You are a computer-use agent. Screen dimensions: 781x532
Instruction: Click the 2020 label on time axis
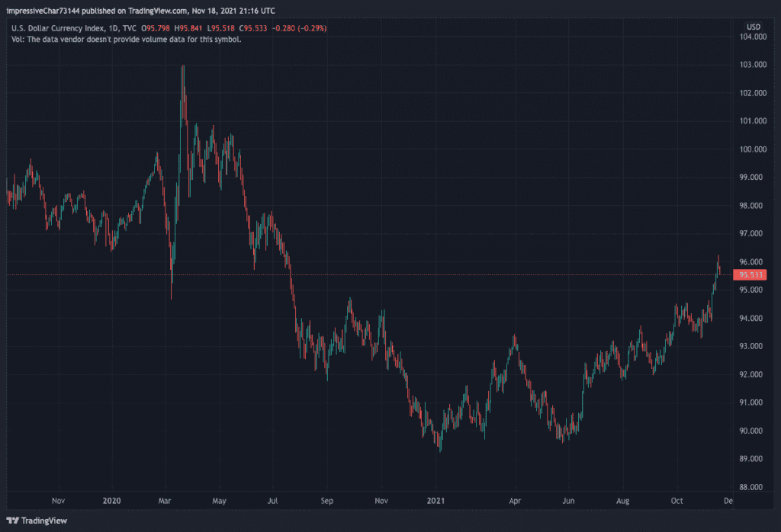(x=111, y=501)
